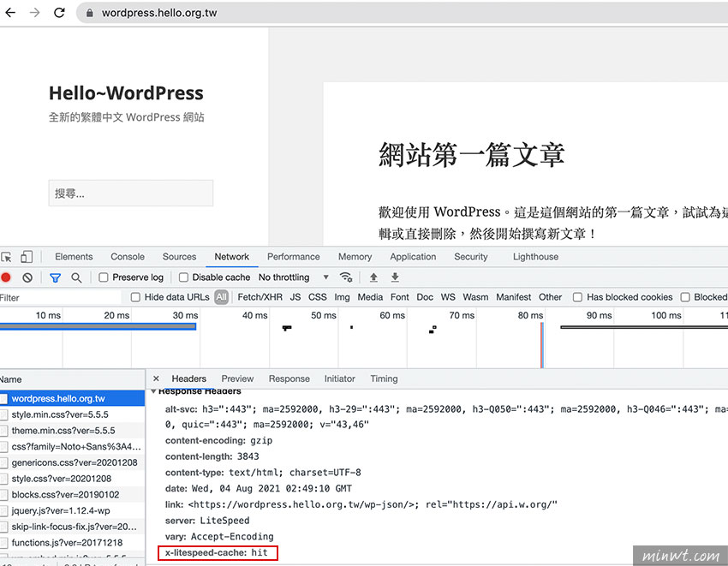Filter requests by Manifest

(x=514, y=297)
